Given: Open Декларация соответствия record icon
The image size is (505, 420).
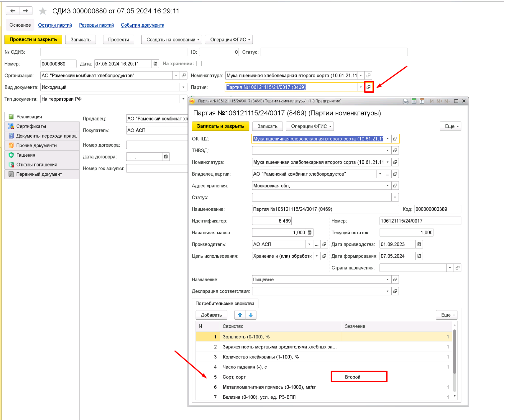Looking at the screenshot, I should pos(395,291).
